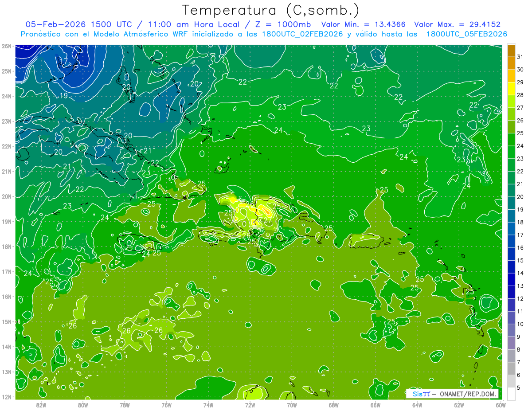
Task: Click the 22N latitude axis label
Action: [7, 146]
